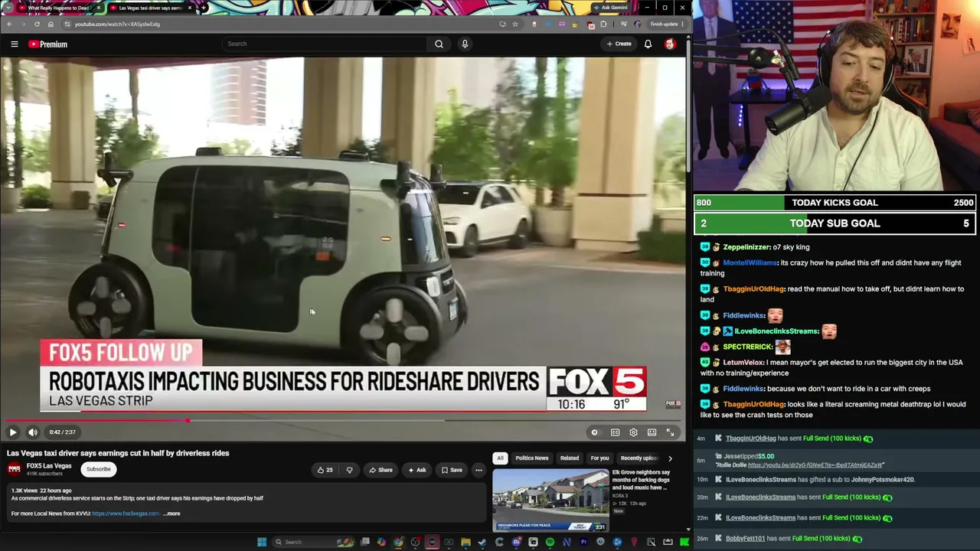The width and height of the screenshot is (980, 551).
Task: Dislike the video with thumbs down
Action: (349, 470)
